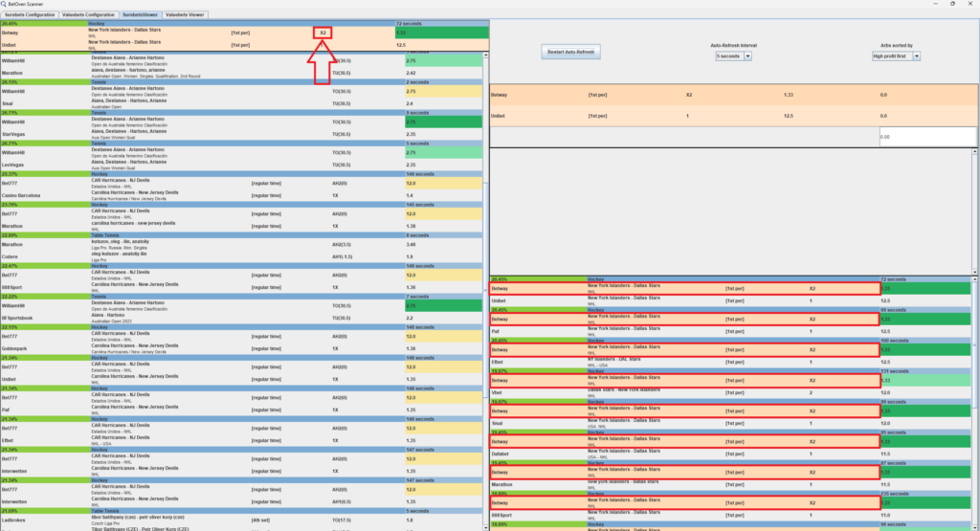
Task: Click the left surebets list scroll-down arrow
Action: pyautogui.click(x=485, y=527)
